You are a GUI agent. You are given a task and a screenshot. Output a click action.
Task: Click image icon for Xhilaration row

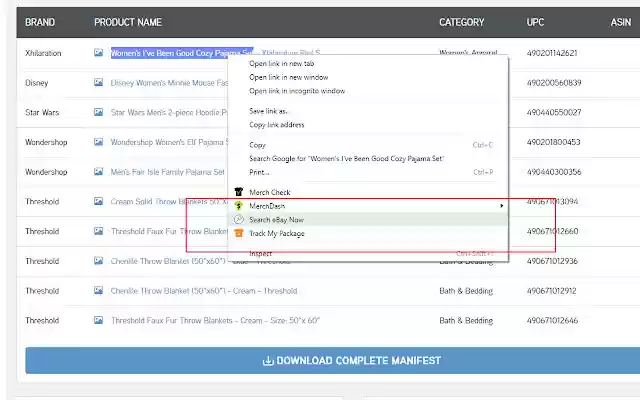click(98, 53)
